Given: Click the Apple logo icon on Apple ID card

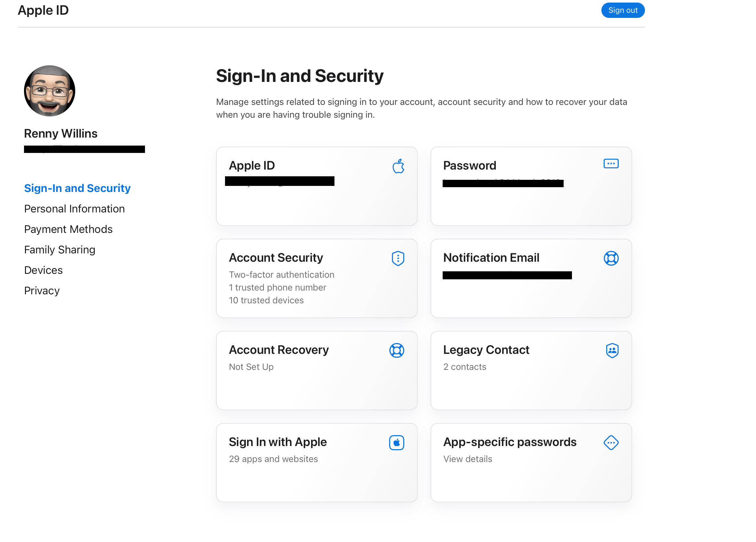Looking at the screenshot, I should [399, 166].
